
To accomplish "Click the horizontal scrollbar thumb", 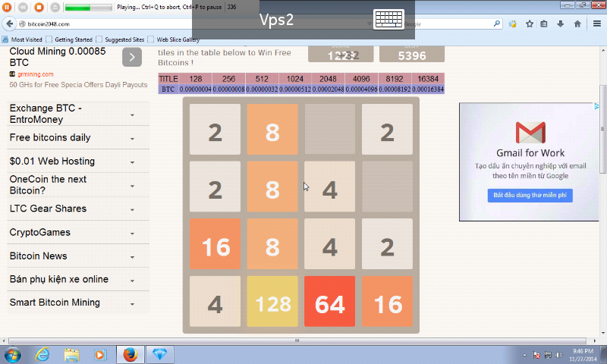I will (297, 340).
